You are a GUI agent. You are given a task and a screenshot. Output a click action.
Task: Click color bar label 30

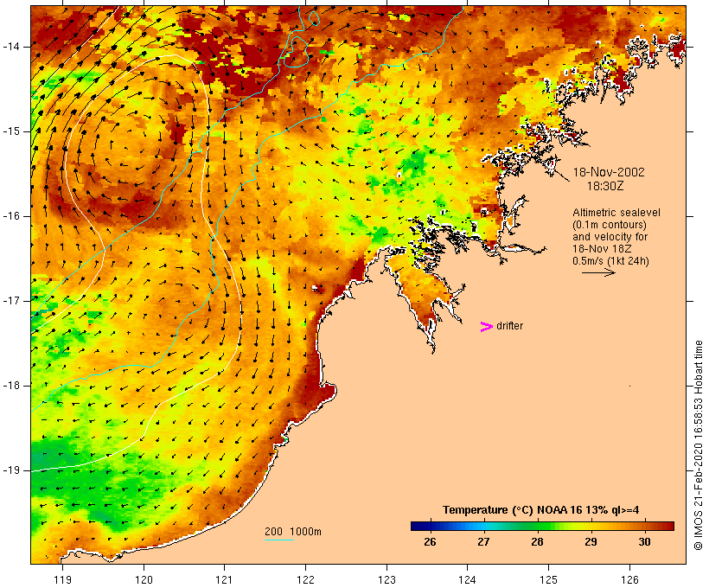click(x=644, y=541)
